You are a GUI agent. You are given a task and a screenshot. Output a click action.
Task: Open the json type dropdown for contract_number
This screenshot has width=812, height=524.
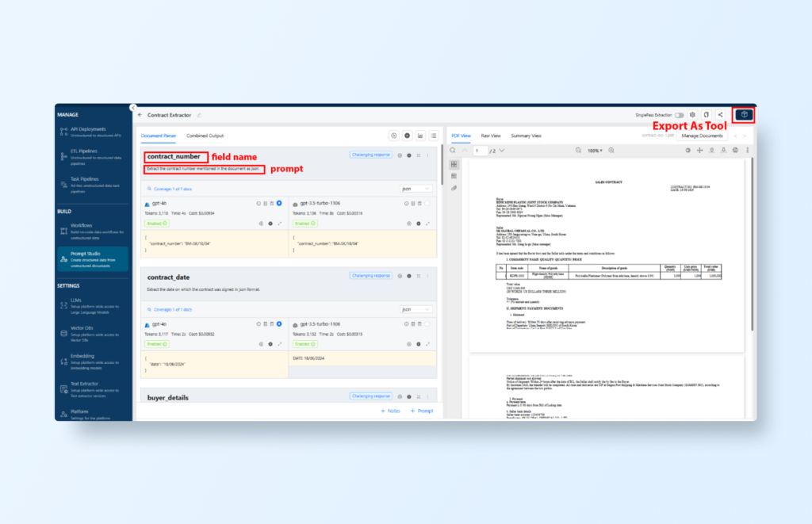[416, 189]
